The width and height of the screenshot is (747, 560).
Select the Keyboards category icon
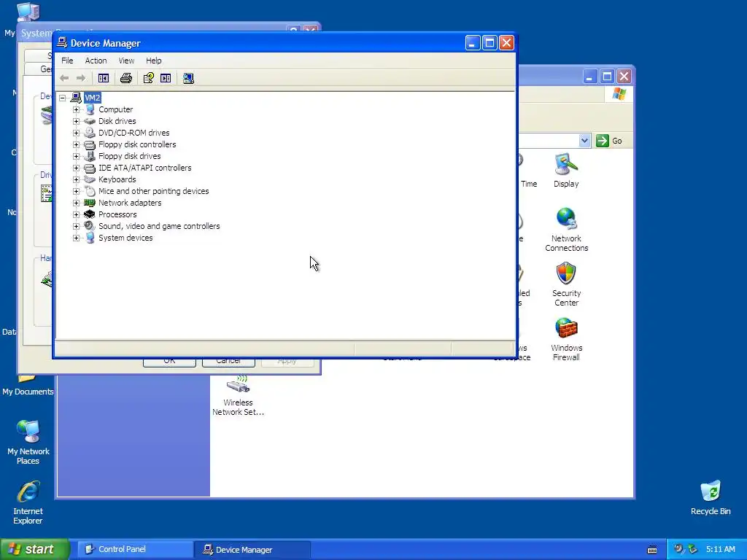tap(90, 179)
